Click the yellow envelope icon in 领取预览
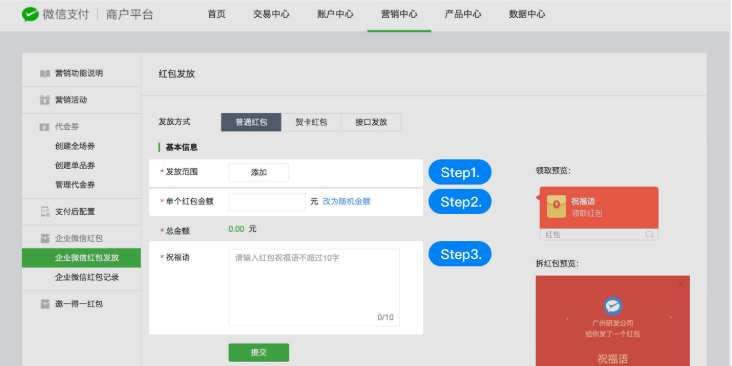This screenshot has width=732, height=366. click(556, 207)
